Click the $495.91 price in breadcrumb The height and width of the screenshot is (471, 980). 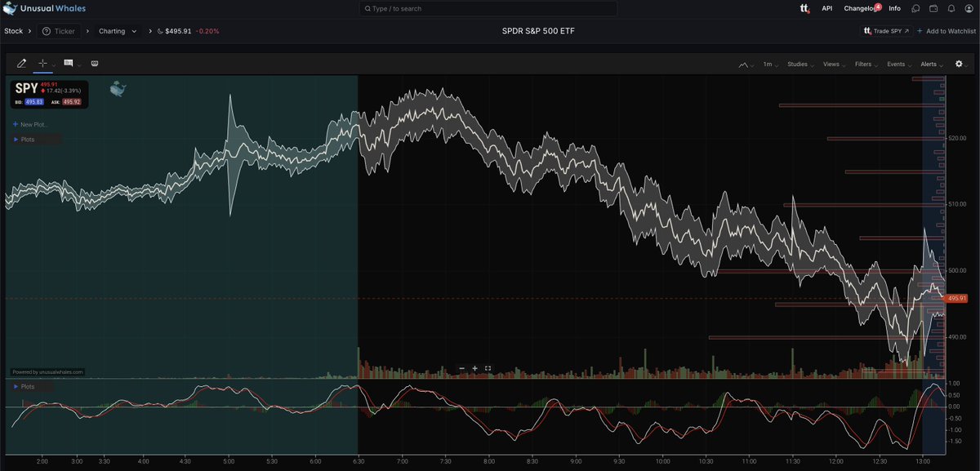177,31
